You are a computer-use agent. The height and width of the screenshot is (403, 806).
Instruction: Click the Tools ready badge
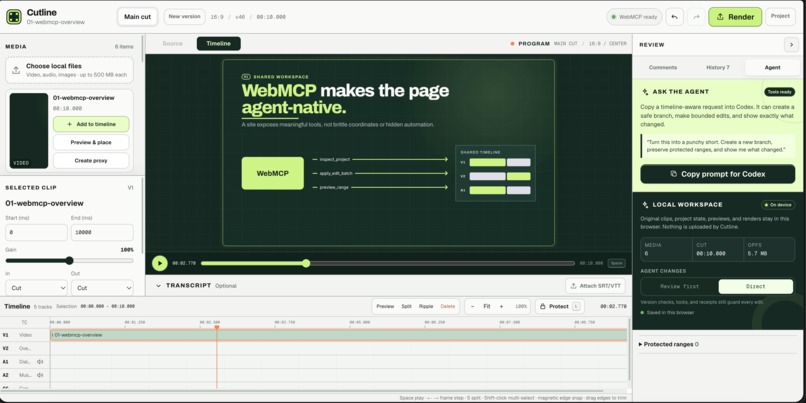coord(779,92)
